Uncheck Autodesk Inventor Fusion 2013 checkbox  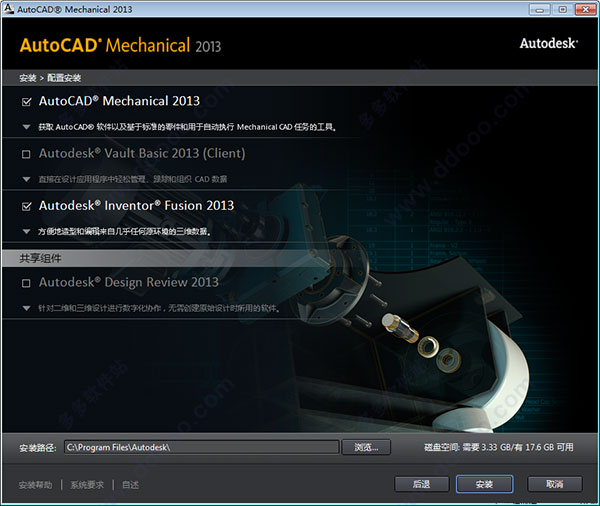26,207
